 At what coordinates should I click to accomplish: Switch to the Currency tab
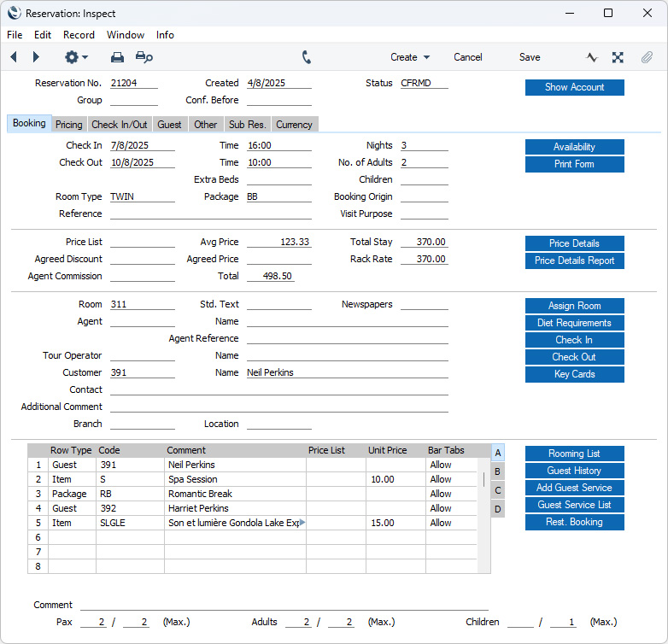[295, 125]
